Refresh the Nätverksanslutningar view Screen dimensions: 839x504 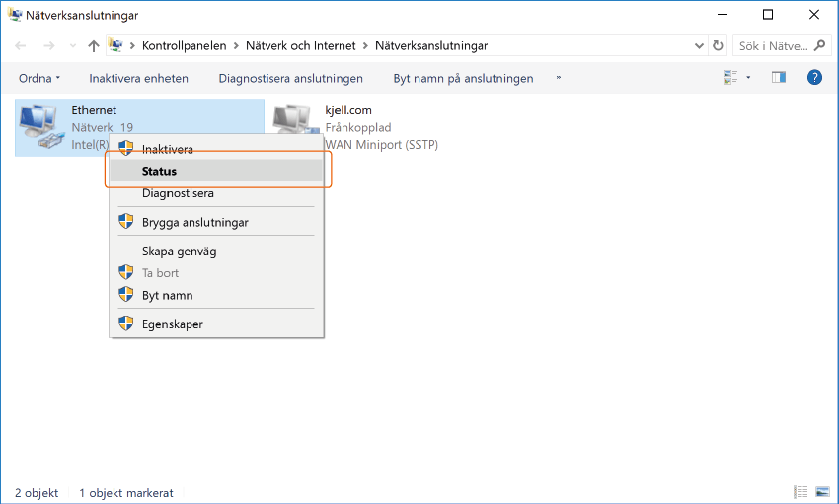(718, 46)
